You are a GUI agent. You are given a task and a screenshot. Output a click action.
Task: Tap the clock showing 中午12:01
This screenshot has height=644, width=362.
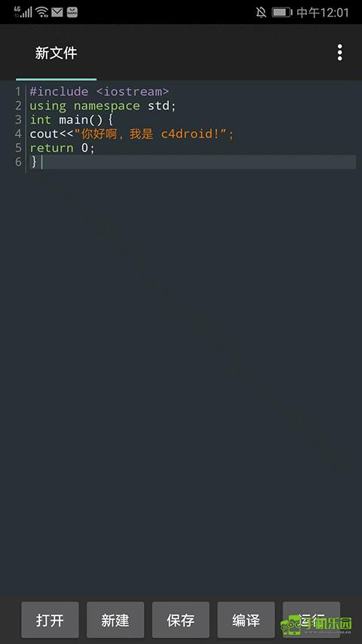[323, 12]
